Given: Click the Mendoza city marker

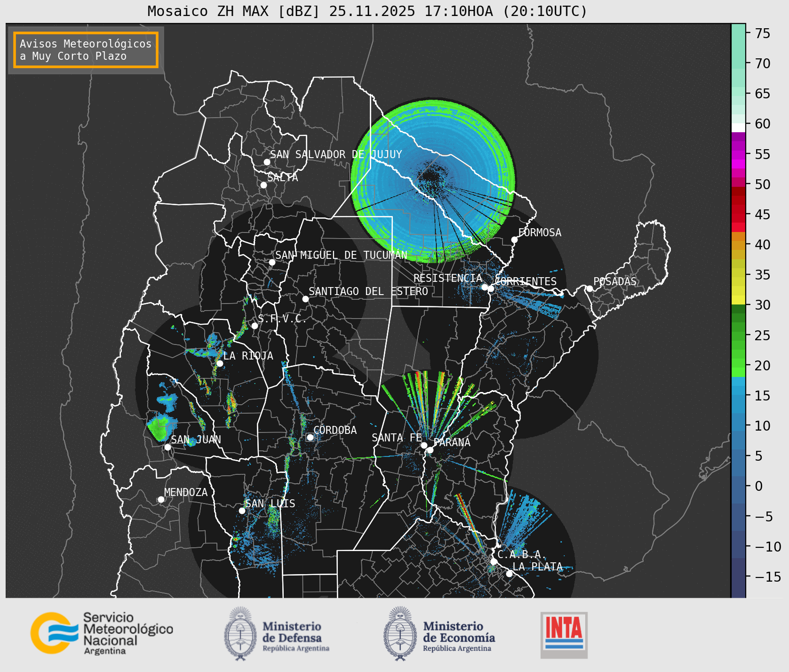Looking at the screenshot, I should pos(161,499).
